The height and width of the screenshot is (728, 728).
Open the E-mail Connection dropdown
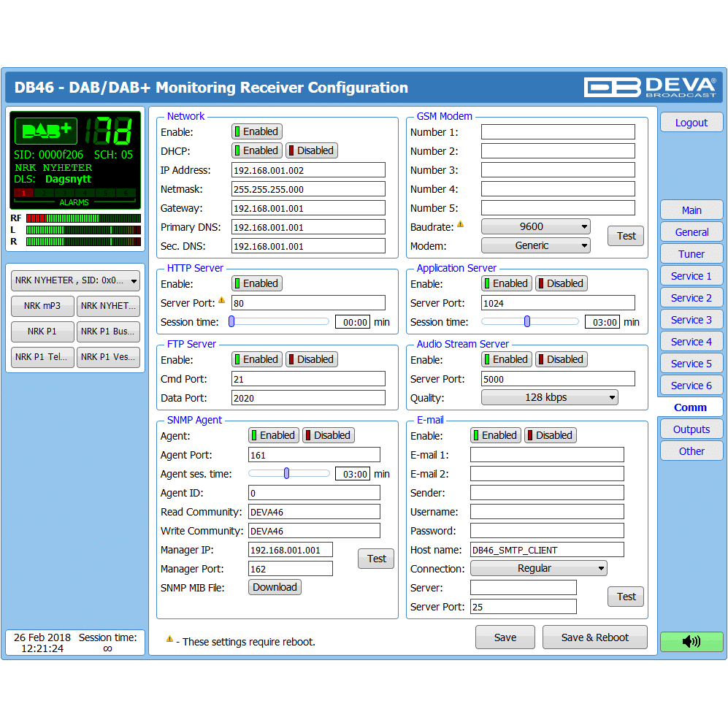[x=539, y=568]
